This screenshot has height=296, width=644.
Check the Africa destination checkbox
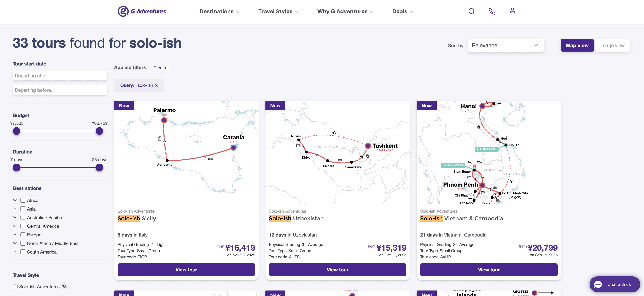point(23,200)
